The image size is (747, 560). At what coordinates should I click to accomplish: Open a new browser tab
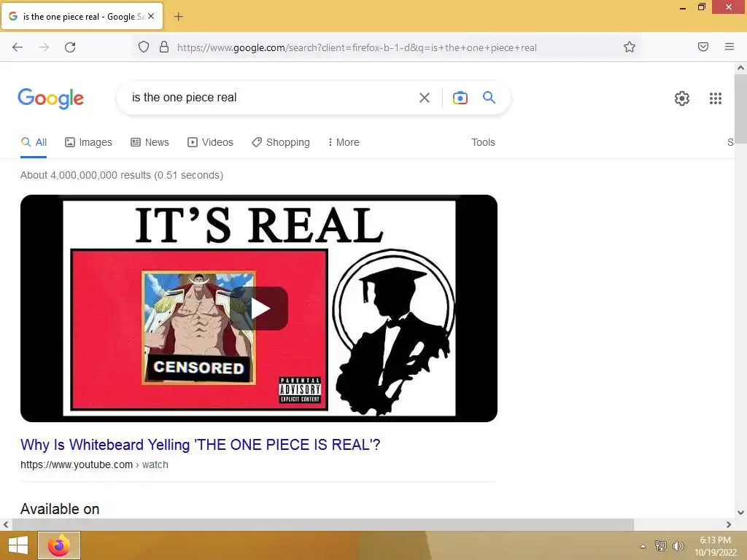click(178, 17)
